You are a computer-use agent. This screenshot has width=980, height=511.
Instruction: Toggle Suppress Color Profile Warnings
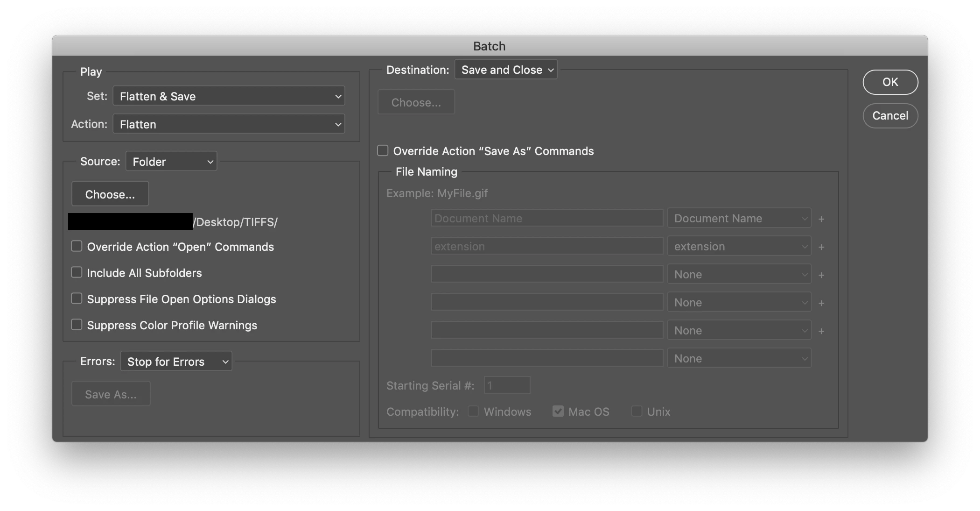(x=77, y=325)
